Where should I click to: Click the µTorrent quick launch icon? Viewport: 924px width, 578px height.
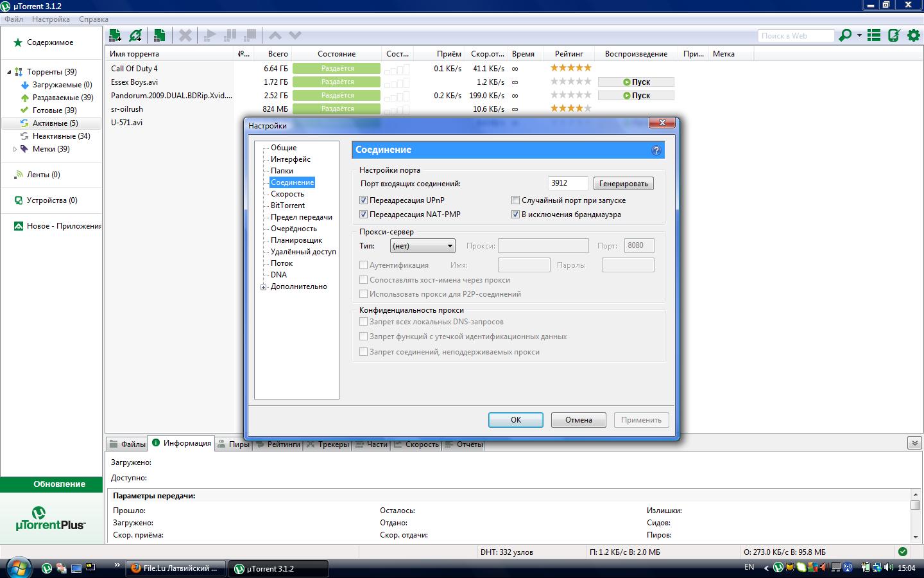click(x=47, y=568)
